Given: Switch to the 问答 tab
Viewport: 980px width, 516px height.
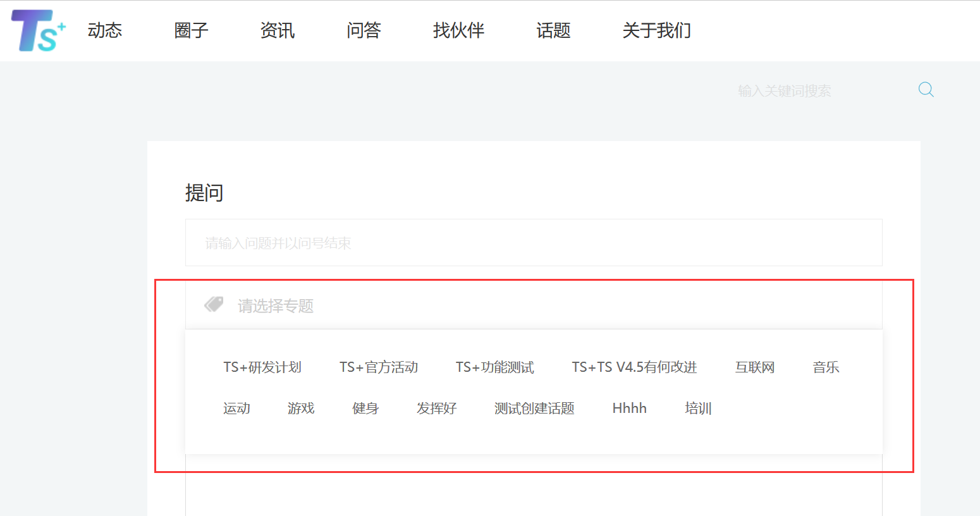Looking at the screenshot, I should (x=364, y=30).
